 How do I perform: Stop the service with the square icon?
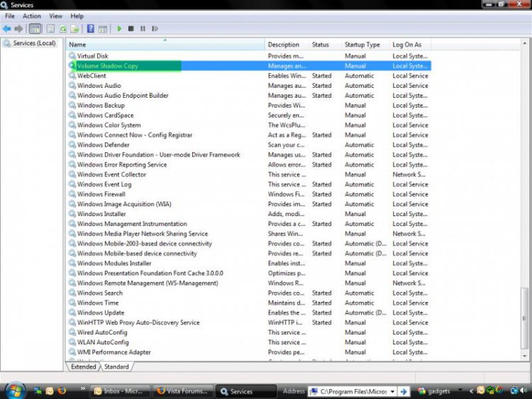(131, 29)
